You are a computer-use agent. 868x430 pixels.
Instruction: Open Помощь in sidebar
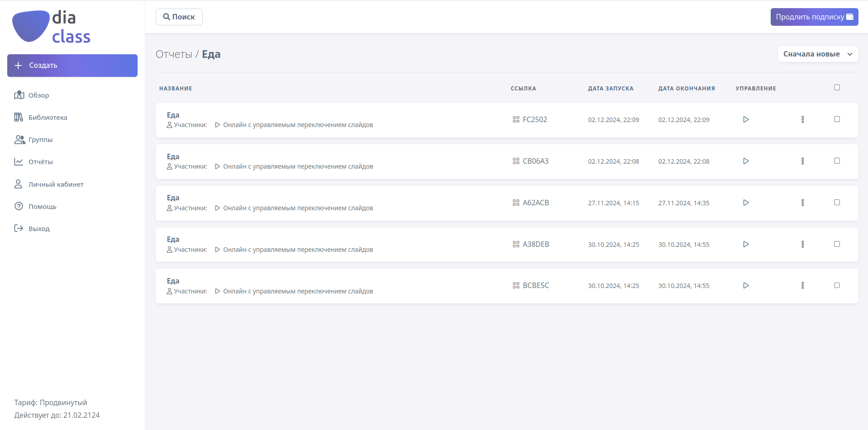click(x=35, y=206)
